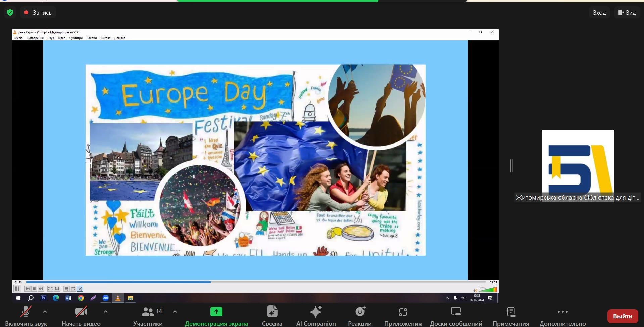This screenshot has width=644, height=327.
Task: Show More options (Дополнительно)
Action: pyautogui.click(x=562, y=316)
